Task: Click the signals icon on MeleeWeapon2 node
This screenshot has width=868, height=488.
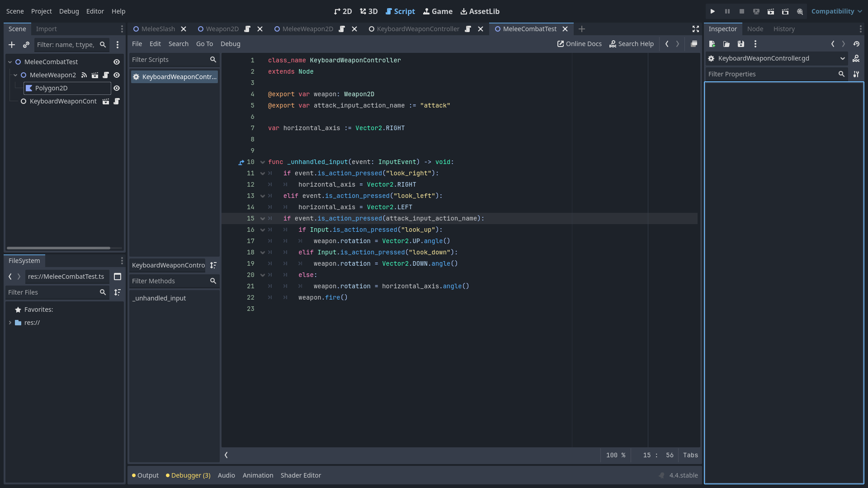Action: (84, 75)
